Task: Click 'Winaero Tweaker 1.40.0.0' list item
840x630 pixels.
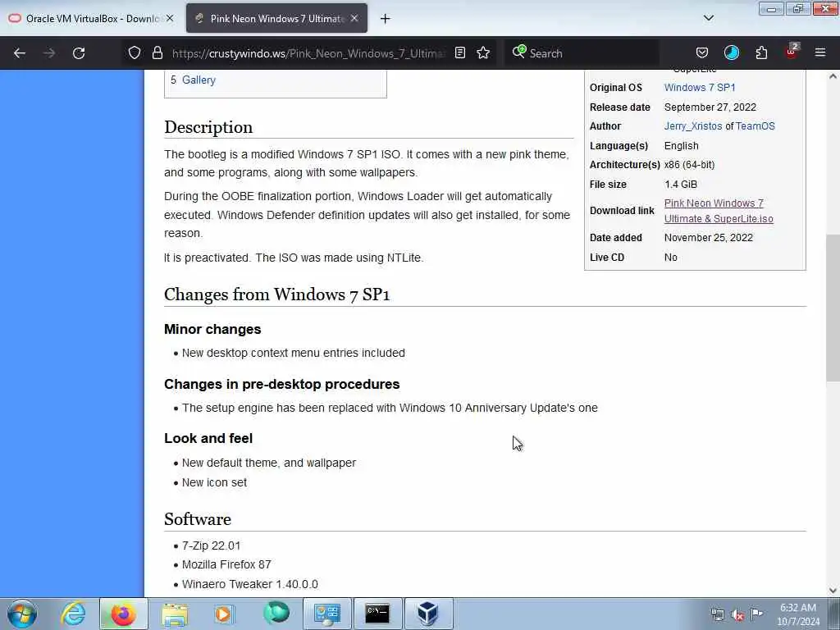Action: tap(249, 584)
